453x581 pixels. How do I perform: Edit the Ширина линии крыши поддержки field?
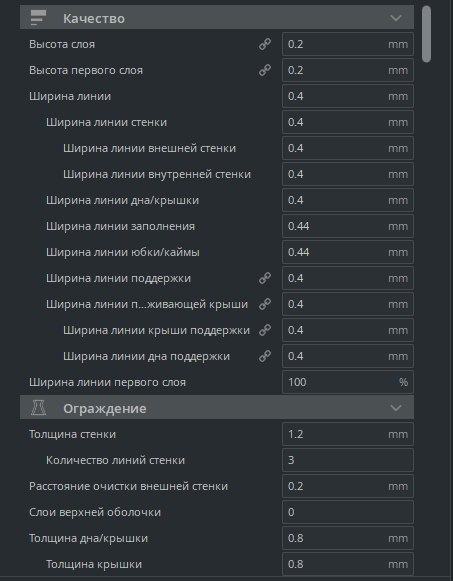tap(348, 330)
